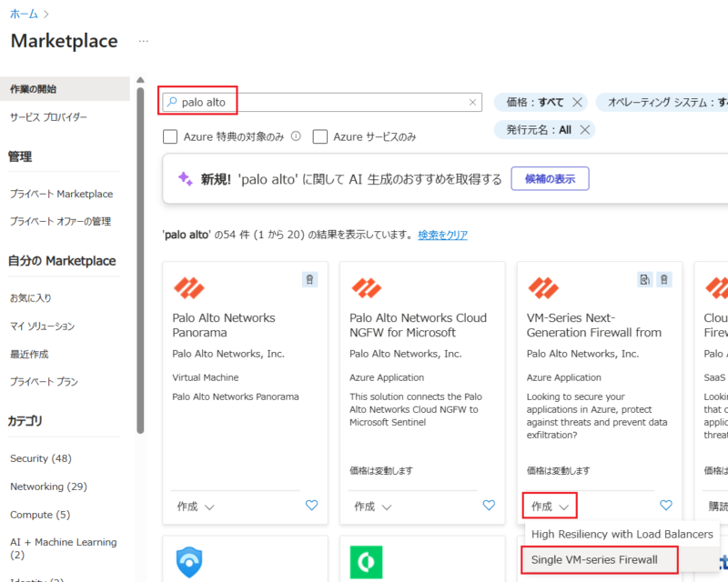
Task: Check Azure サービスのみ checkbox
Action: pyautogui.click(x=320, y=137)
